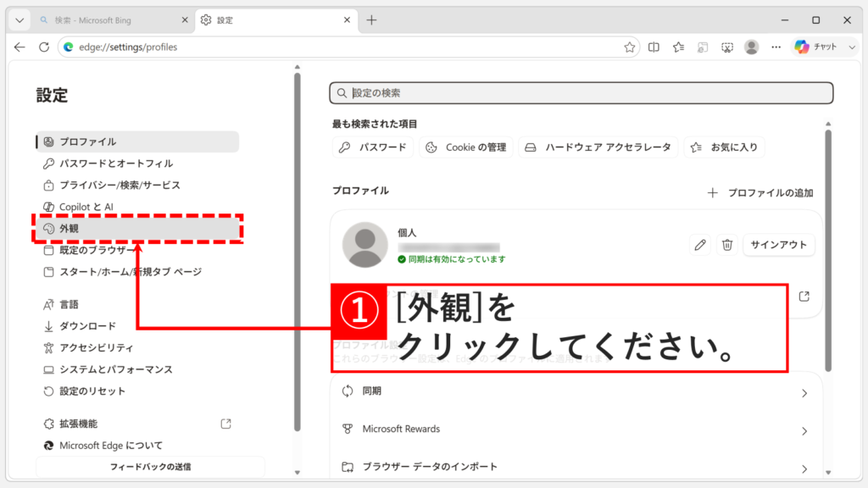
Task: Open the profile avatar icon in the toolbar
Action: (752, 47)
